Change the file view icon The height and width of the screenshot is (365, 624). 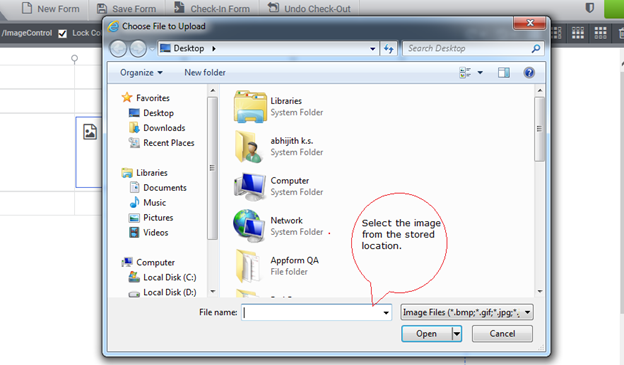click(465, 72)
